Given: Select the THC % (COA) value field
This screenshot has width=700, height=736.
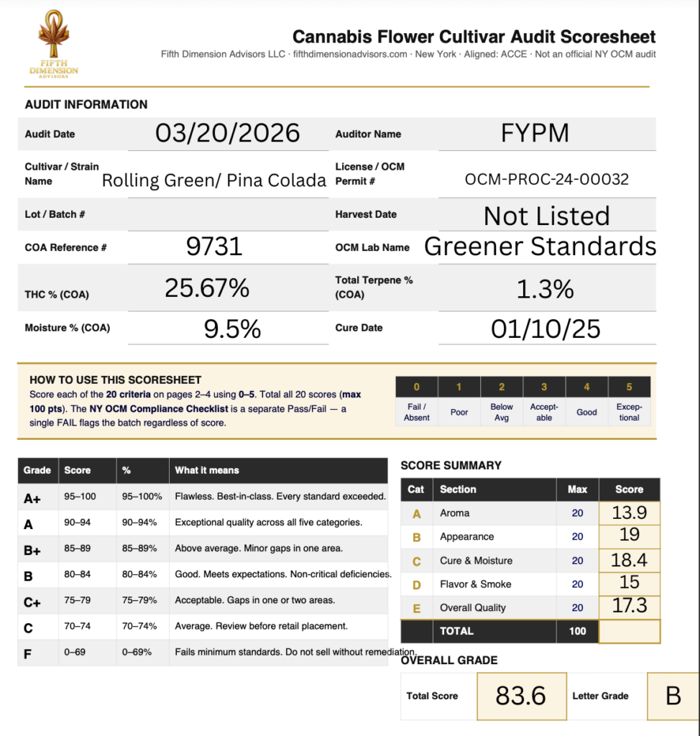Looking at the screenshot, I should tap(207, 288).
